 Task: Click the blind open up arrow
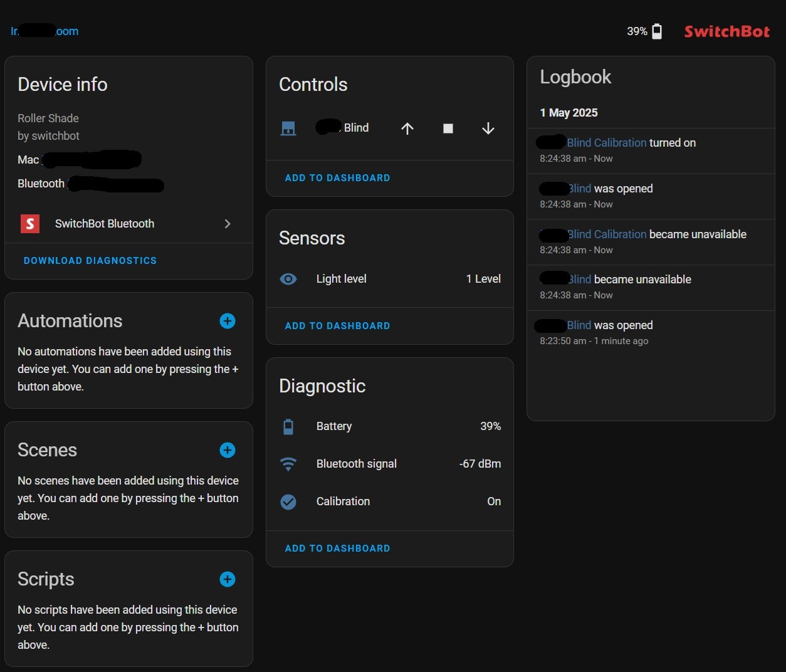click(407, 129)
